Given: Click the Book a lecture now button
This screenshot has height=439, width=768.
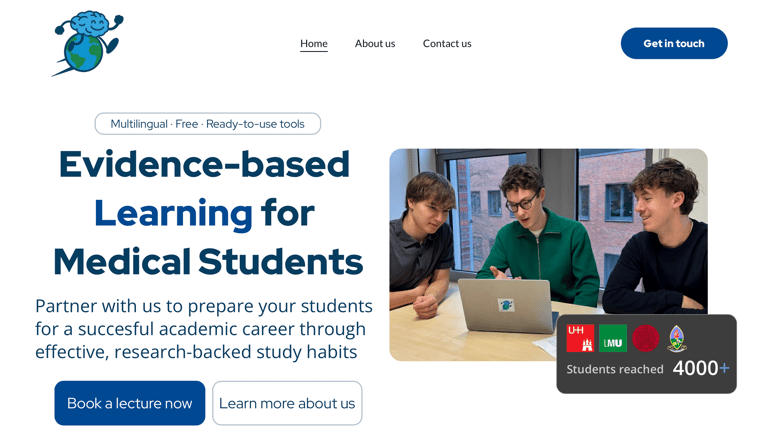Looking at the screenshot, I should click(x=130, y=403).
